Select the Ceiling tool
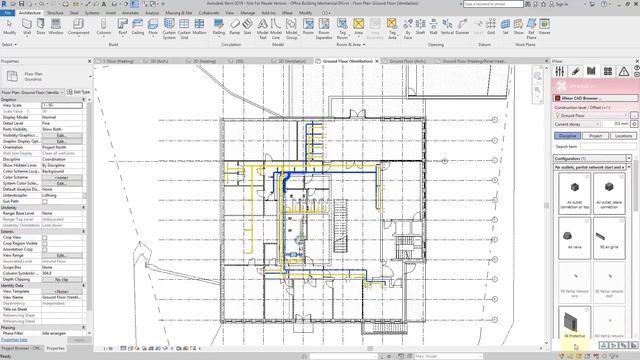 [x=138, y=27]
